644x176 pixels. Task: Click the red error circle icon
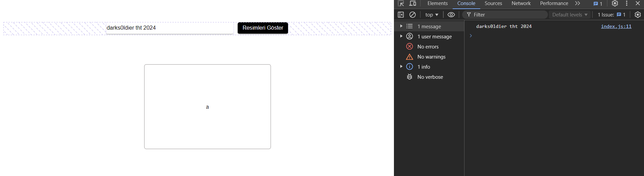click(x=409, y=46)
